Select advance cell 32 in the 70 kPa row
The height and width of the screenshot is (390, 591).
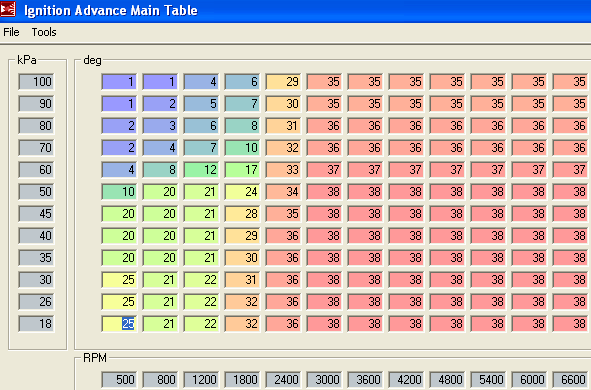[283, 147]
